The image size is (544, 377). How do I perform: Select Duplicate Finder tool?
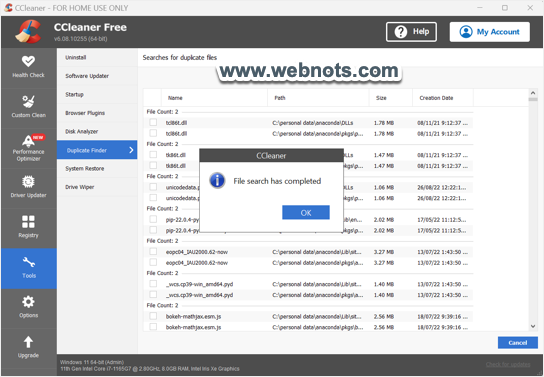tap(97, 150)
